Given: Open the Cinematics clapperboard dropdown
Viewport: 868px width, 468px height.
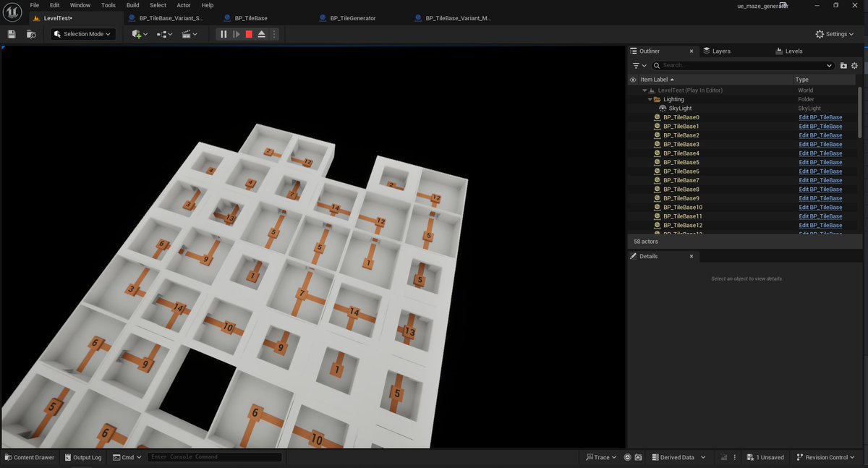Looking at the screenshot, I should [190, 34].
